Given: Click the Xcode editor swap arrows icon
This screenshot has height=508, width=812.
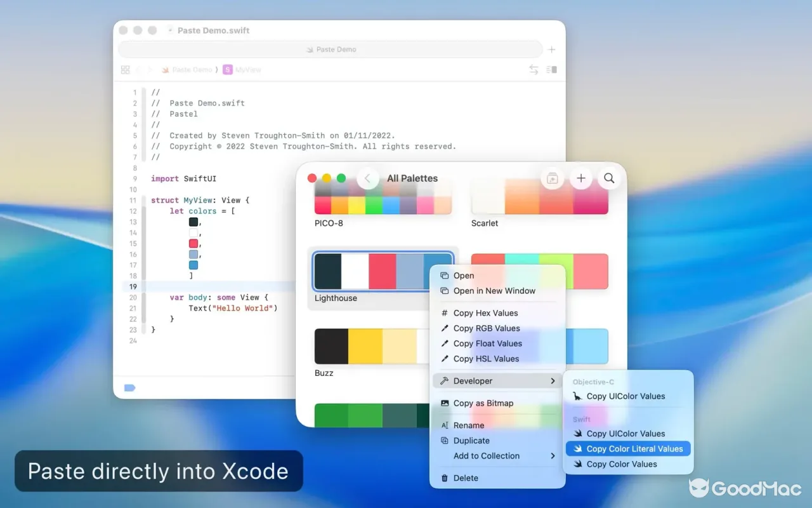Looking at the screenshot, I should click(534, 70).
